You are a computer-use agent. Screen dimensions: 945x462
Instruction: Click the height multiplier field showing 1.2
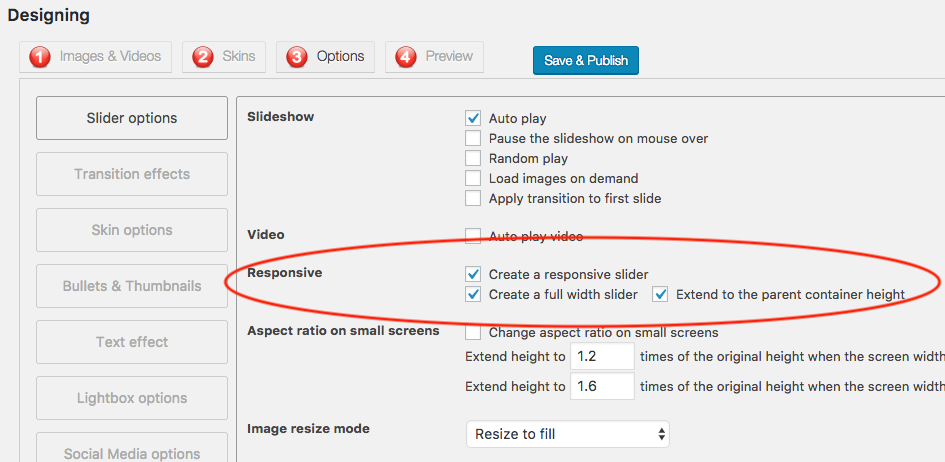[602, 357]
